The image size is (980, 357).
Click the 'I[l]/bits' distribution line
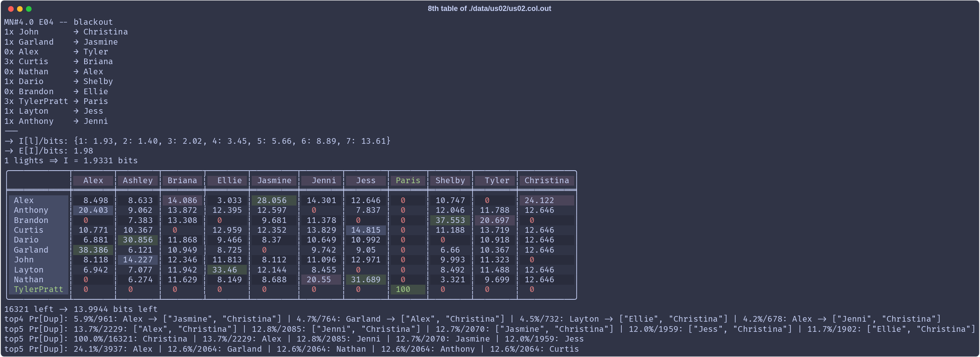pyautogui.click(x=198, y=141)
